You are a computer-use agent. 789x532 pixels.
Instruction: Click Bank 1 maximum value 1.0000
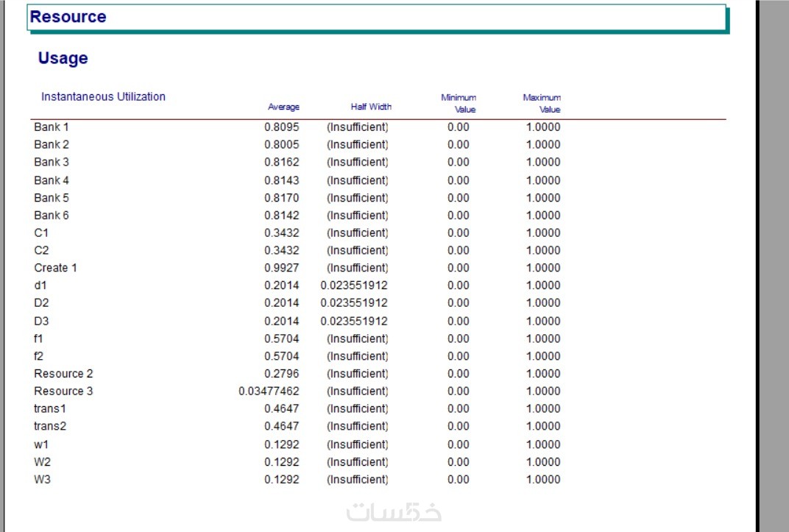pos(543,127)
